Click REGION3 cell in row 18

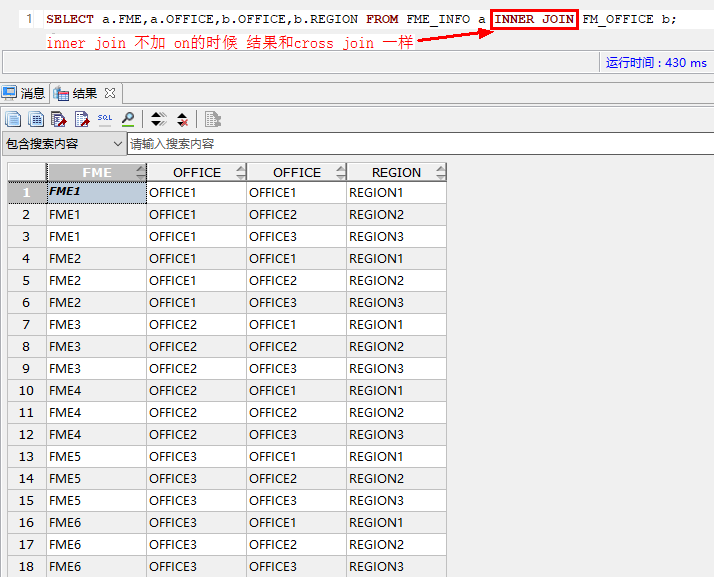point(397,567)
